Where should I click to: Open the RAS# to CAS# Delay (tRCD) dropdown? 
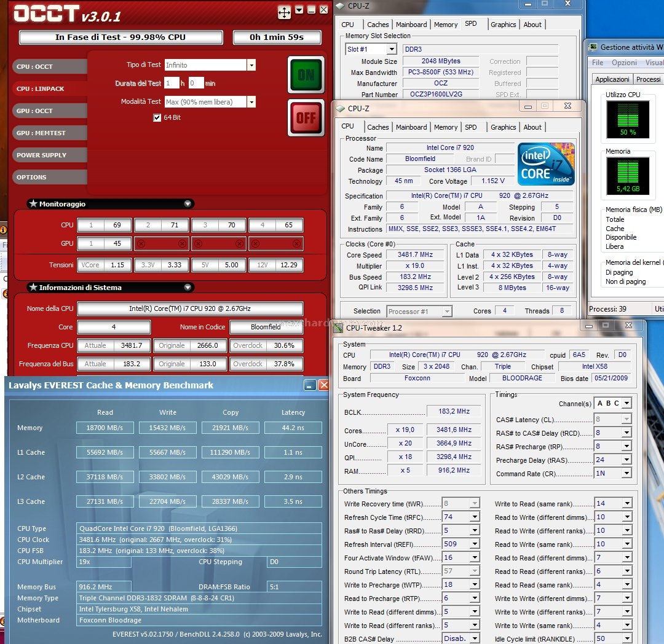pyautogui.click(x=627, y=433)
